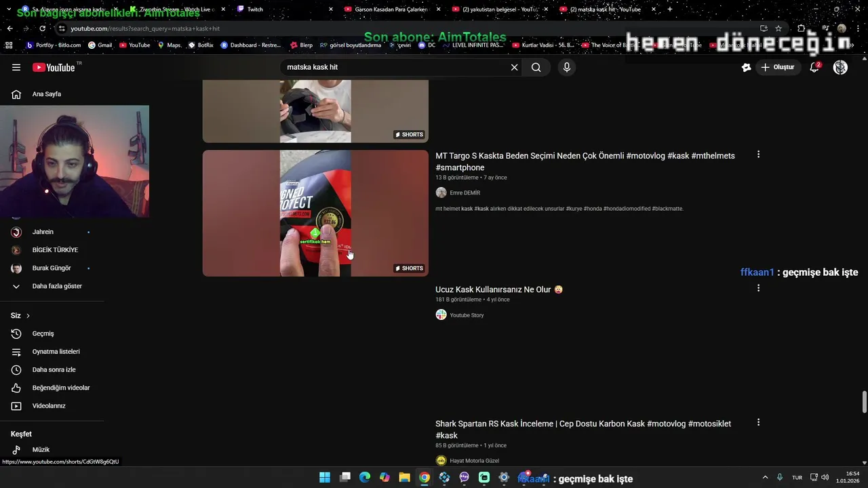Open Task View in the taskbar

click(344, 478)
